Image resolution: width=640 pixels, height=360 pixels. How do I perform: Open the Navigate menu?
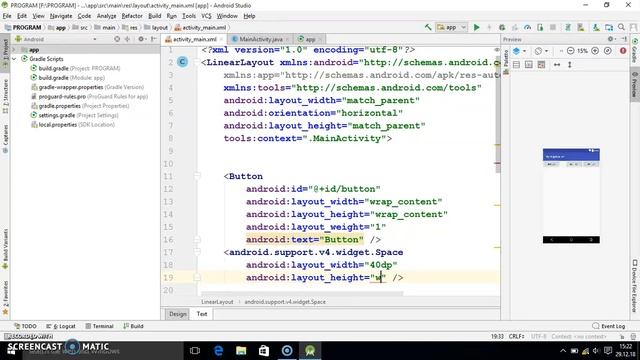(x=61, y=16)
